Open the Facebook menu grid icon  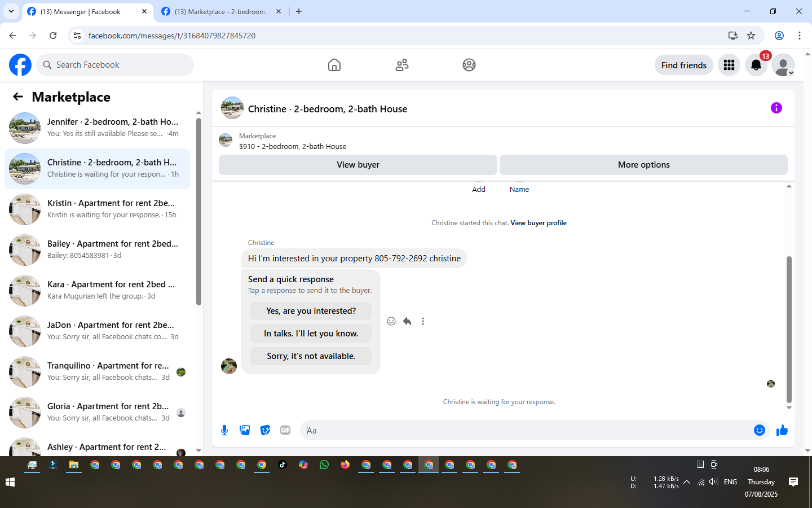coord(729,65)
